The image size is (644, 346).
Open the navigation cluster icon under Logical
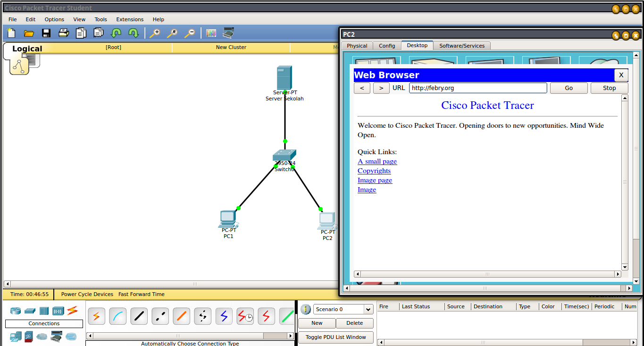point(19,66)
